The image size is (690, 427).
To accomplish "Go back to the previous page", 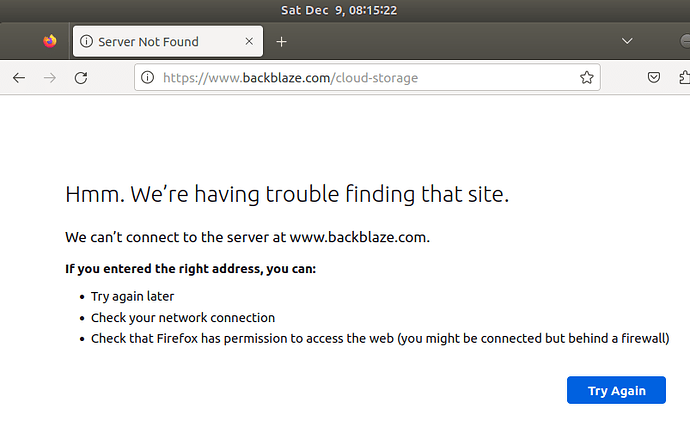I will pos(19,78).
